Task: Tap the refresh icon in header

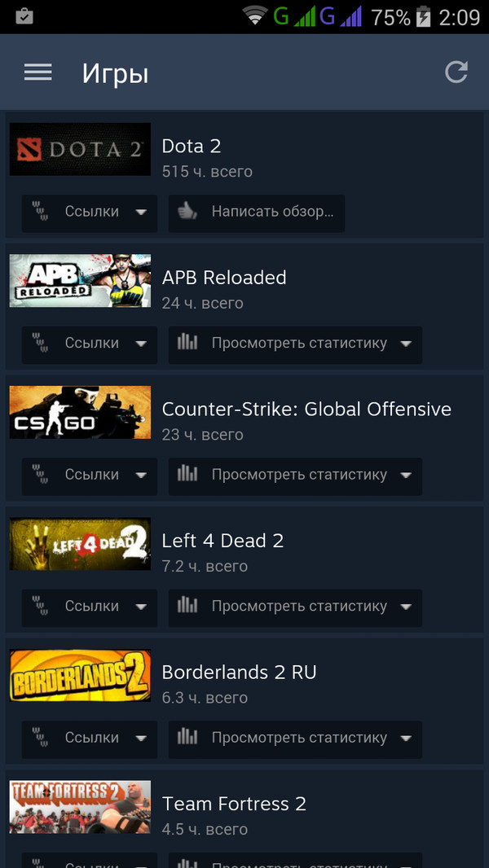Action: (457, 72)
